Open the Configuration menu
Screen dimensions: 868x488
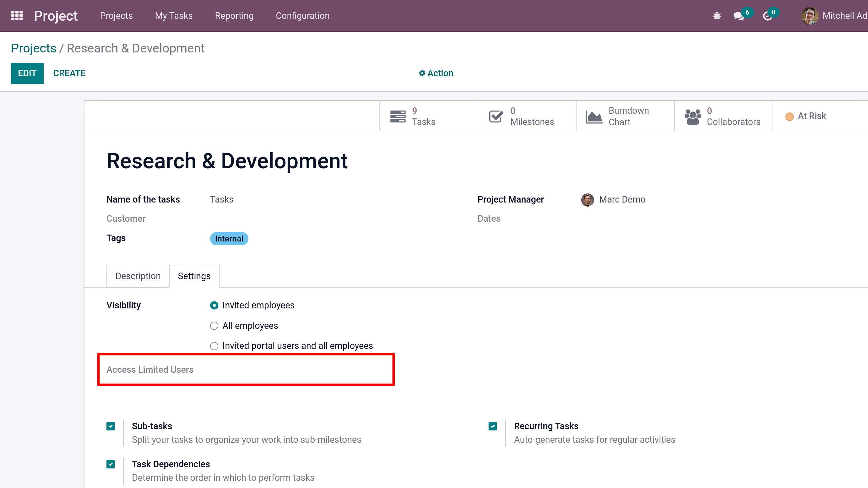click(302, 16)
